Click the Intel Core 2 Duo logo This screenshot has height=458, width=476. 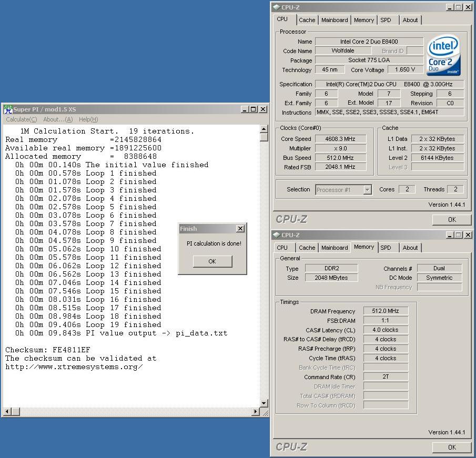(444, 55)
